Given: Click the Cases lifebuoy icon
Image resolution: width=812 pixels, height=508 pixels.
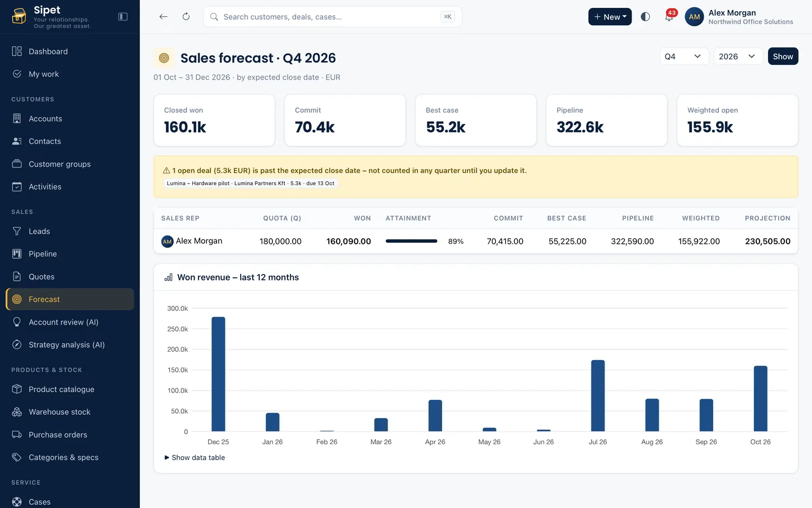Looking at the screenshot, I should (17, 502).
